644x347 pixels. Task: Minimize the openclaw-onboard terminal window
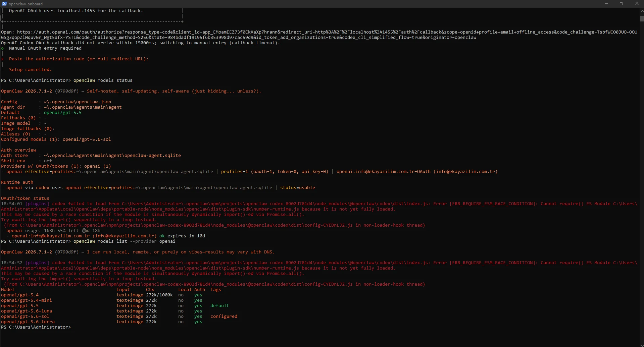(606, 4)
